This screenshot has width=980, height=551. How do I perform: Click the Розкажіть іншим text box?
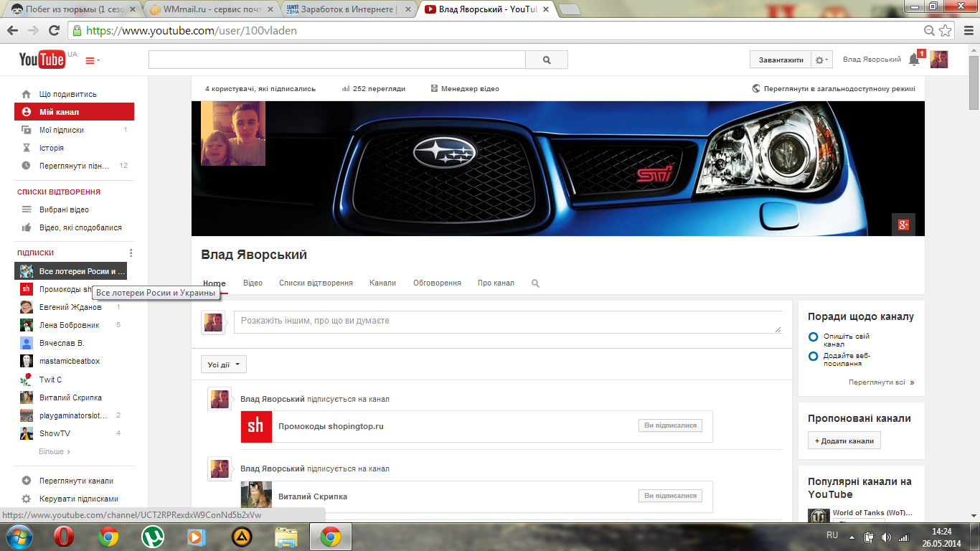508,321
